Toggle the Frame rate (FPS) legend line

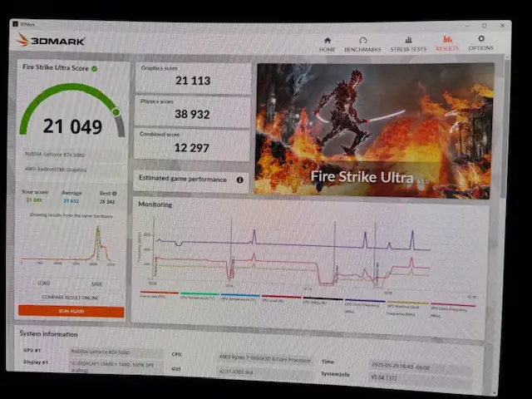pos(159,294)
